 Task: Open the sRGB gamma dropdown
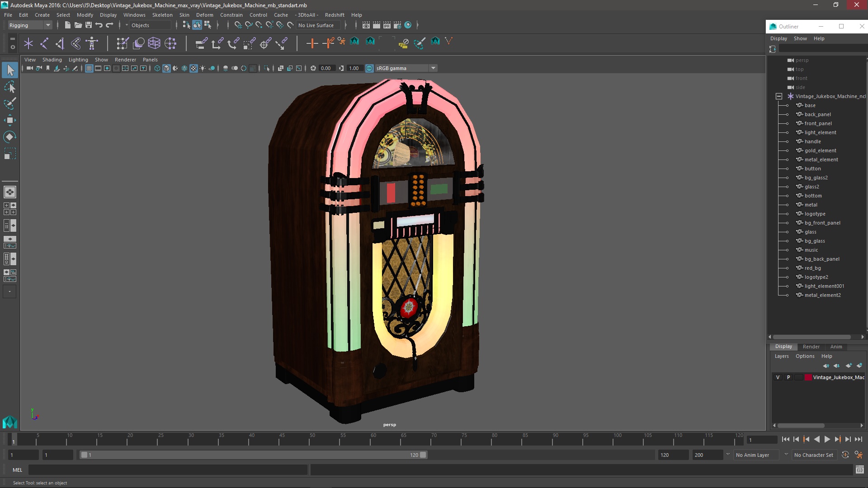(433, 68)
